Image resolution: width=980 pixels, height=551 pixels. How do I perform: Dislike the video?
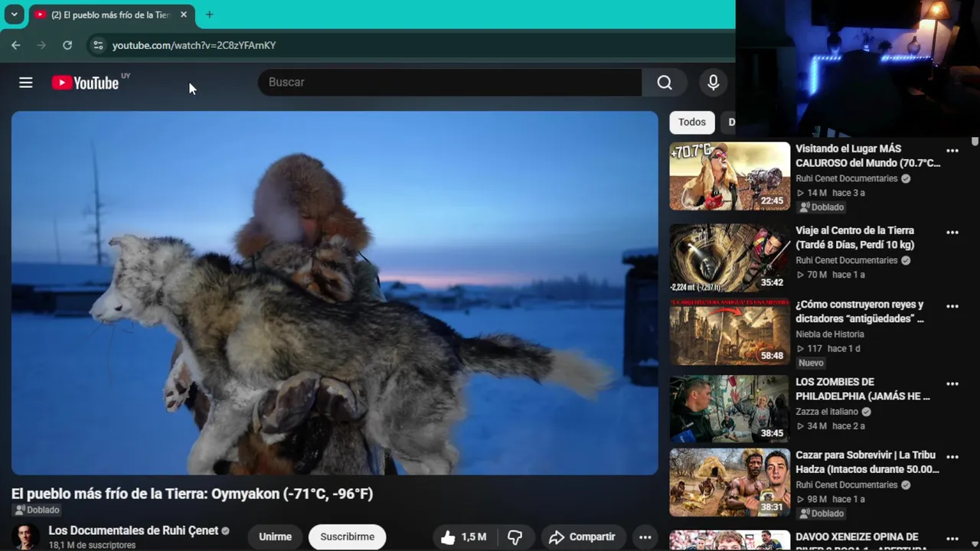514,537
